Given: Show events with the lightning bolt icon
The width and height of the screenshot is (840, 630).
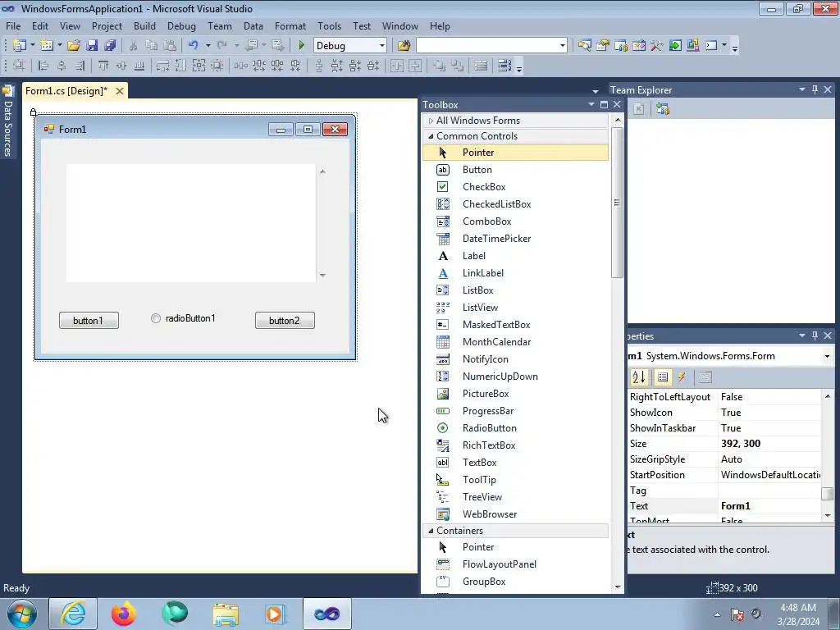Looking at the screenshot, I should point(682,377).
